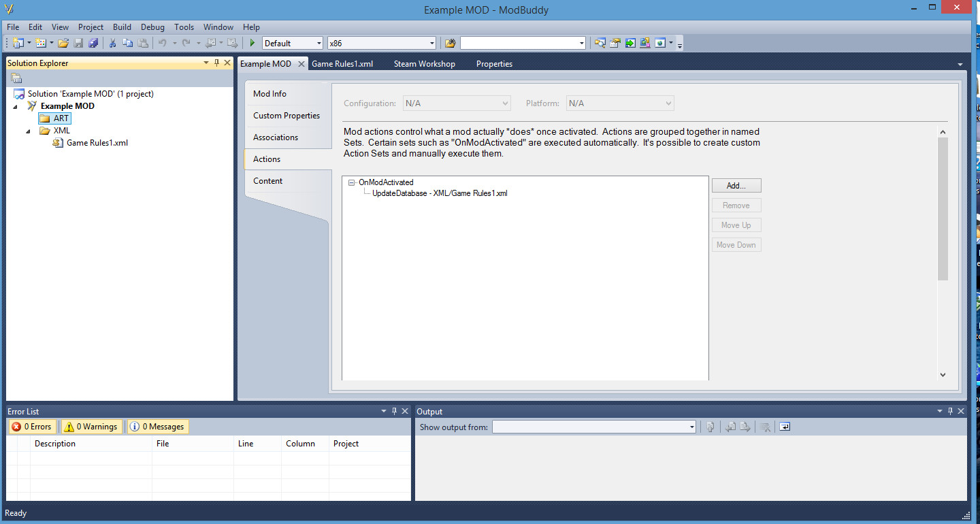Click the green arrow toolbar icon
Image resolution: width=980 pixels, height=524 pixels.
630,43
